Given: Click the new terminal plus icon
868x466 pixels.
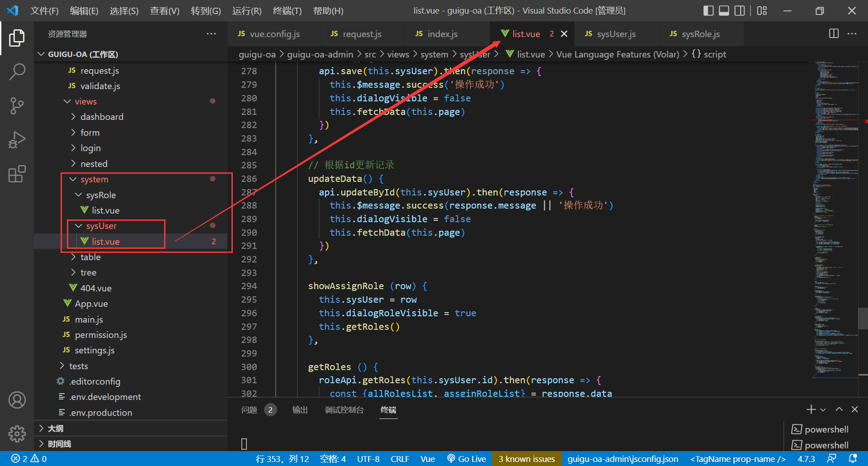Looking at the screenshot, I should (x=811, y=409).
